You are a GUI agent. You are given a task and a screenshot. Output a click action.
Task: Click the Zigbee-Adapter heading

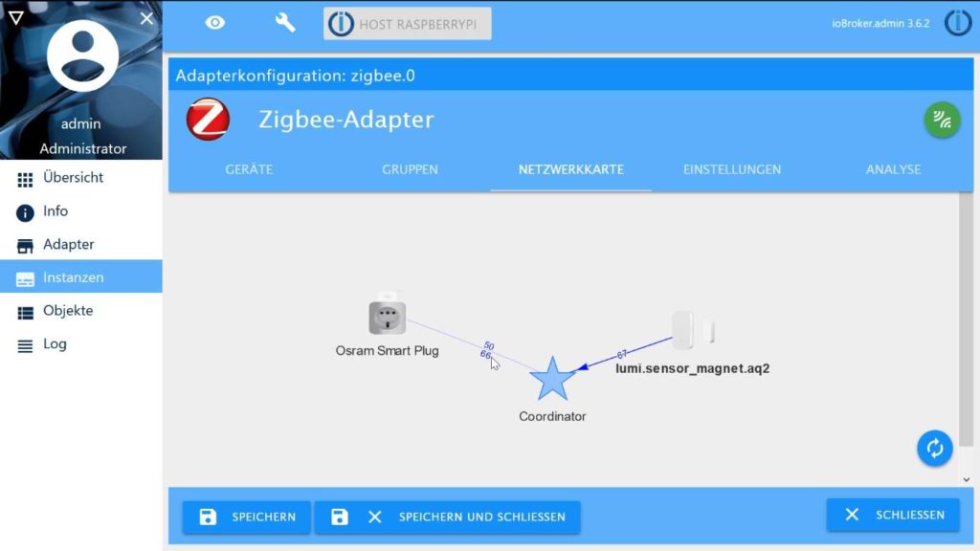point(346,120)
